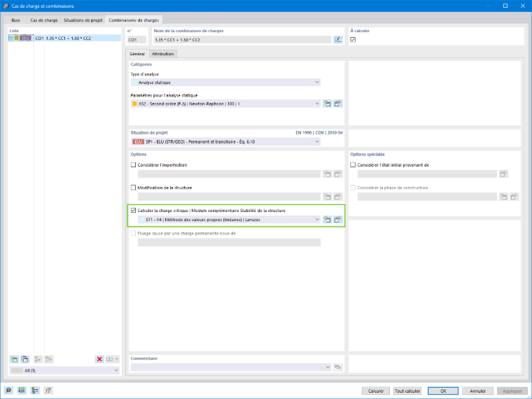This screenshot has width=532, height=399.
Task: Create new construction phase icon
Action: click(504, 197)
